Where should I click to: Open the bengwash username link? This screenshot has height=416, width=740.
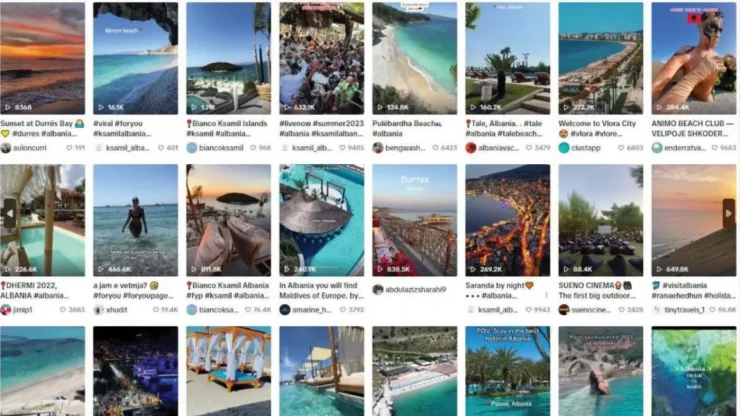tap(405, 148)
